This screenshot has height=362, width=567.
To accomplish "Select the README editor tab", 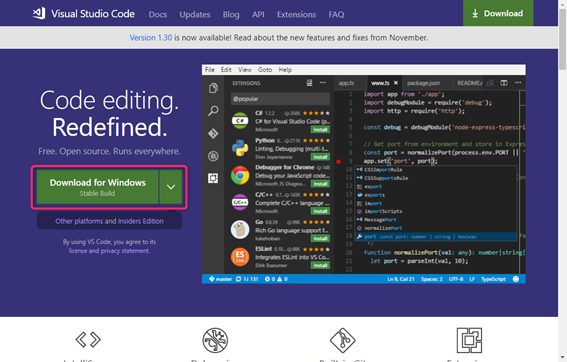I will coord(469,83).
